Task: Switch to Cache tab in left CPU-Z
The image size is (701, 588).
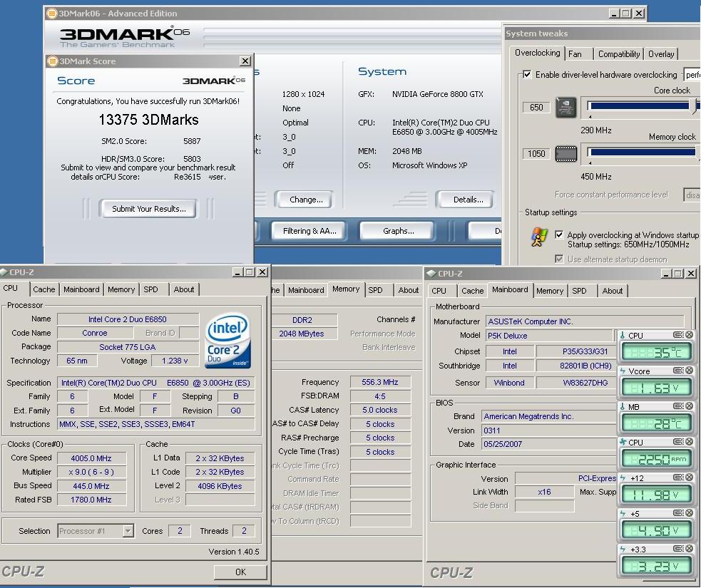Action: click(44, 289)
